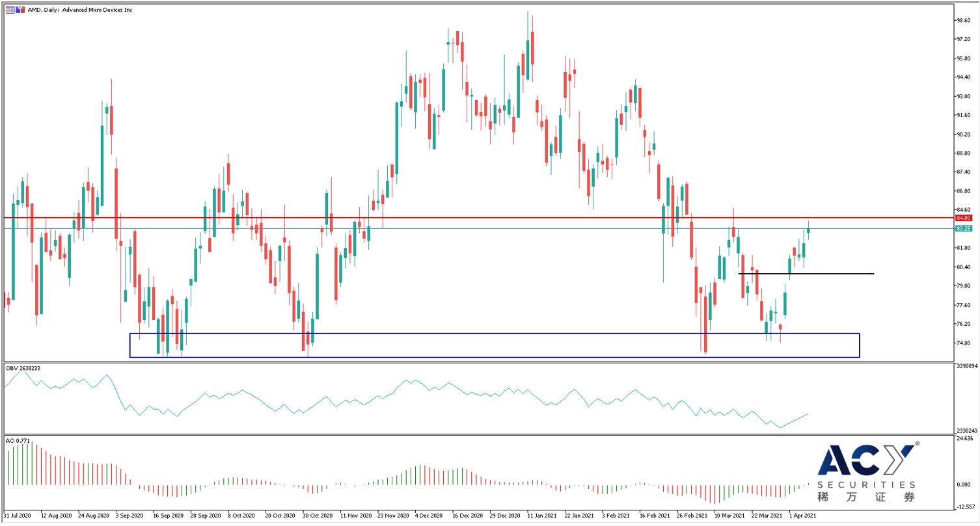The height and width of the screenshot is (526, 980).
Task: Click the '30 Oct 2020' date label
Action: tap(318, 515)
